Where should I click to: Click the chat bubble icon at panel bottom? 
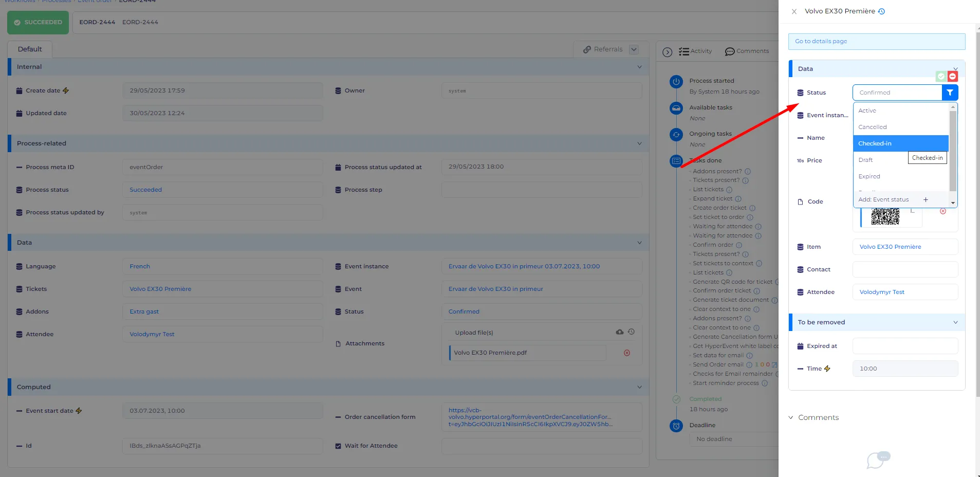point(878,460)
